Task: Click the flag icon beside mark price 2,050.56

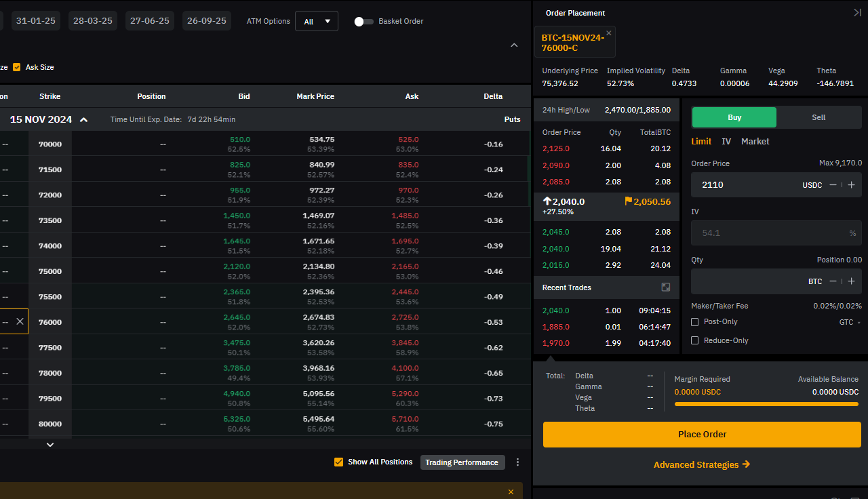Action: pos(627,201)
